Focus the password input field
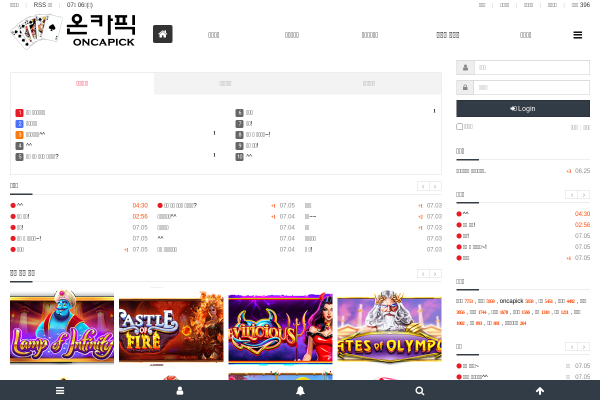 tap(532, 87)
